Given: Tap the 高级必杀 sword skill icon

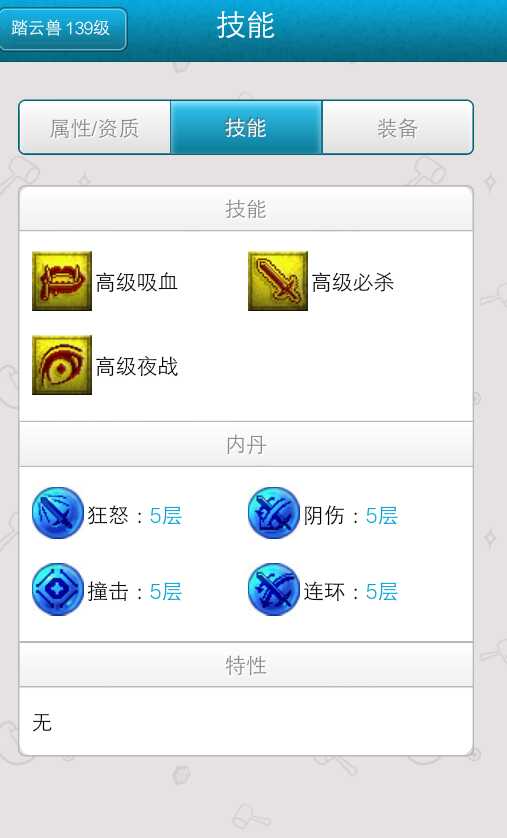Looking at the screenshot, I should click(x=278, y=281).
